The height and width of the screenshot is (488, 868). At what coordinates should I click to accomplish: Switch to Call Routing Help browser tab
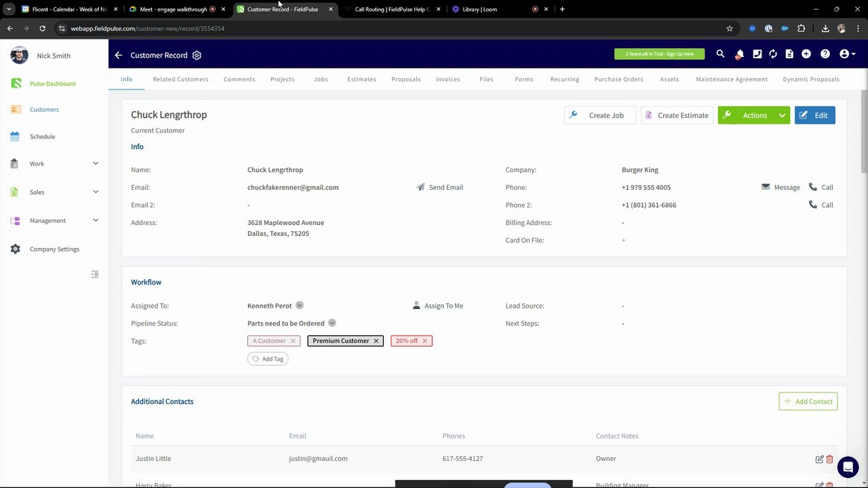coord(391,9)
